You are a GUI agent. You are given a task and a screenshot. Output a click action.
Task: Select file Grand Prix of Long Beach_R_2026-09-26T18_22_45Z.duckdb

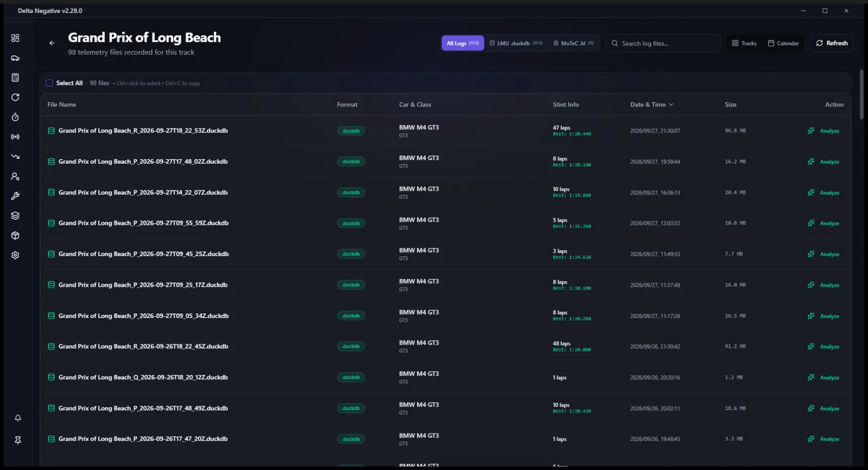coord(143,346)
